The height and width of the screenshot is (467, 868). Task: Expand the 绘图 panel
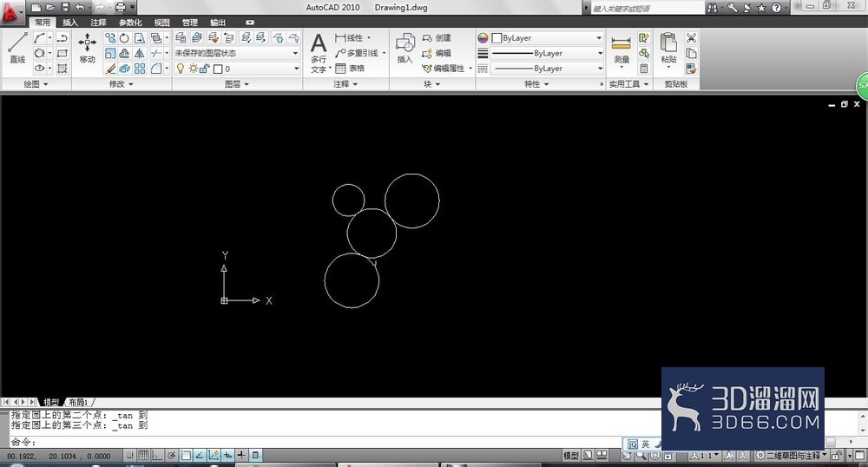click(36, 84)
